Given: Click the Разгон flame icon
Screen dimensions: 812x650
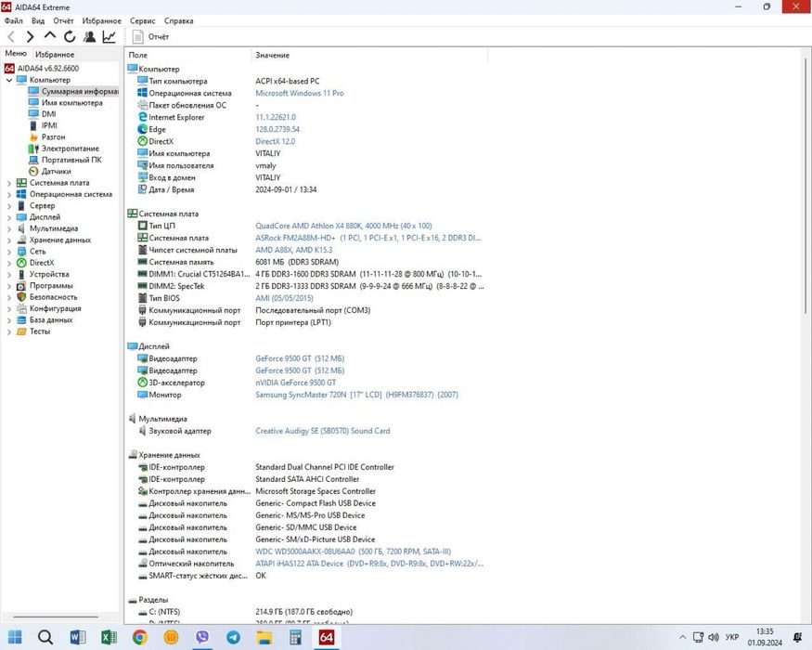Looking at the screenshot, I should (x=33, y=136).
